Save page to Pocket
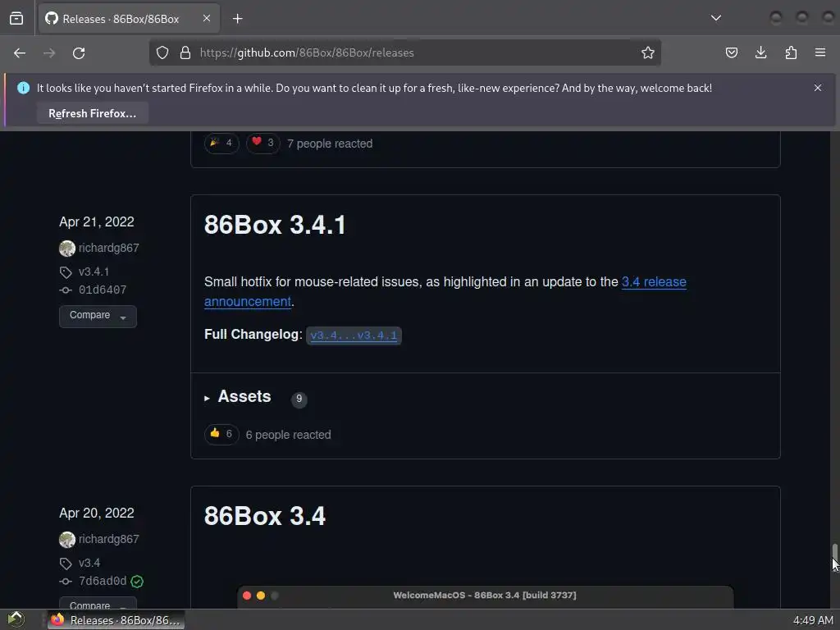The width and height of the screenshot is (840, 630). pos(731,52)
